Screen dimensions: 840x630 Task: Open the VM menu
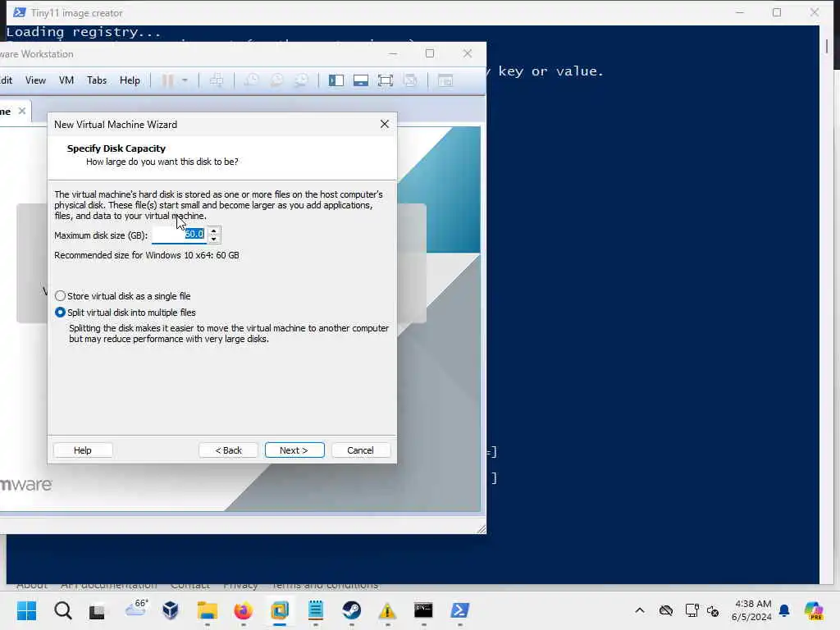[66, 80]
